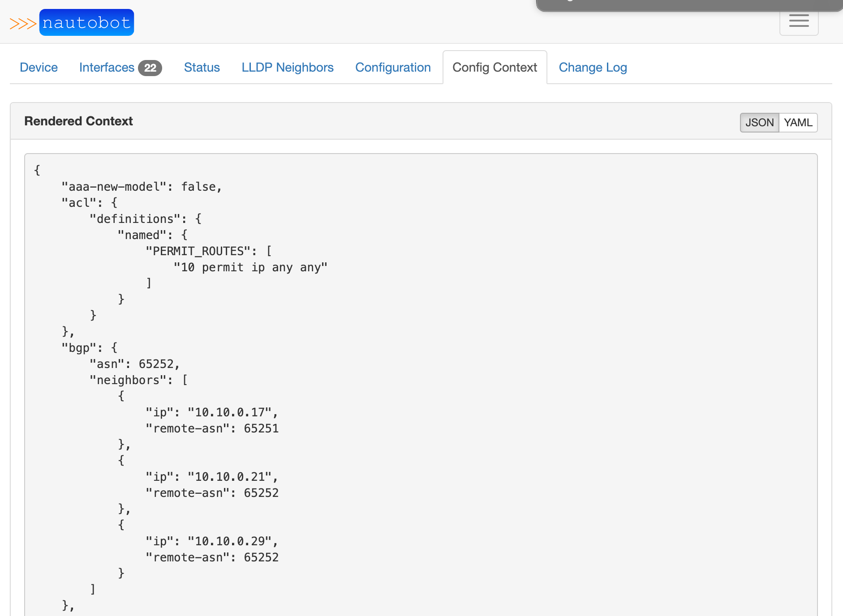Switch rendered context to YAML format
Screen dimensions: 843x616
click(x=798, y=122)
